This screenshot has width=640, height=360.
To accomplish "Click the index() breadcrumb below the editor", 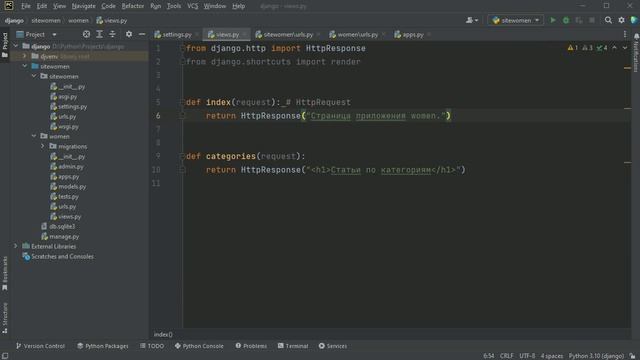I will 163,334.
